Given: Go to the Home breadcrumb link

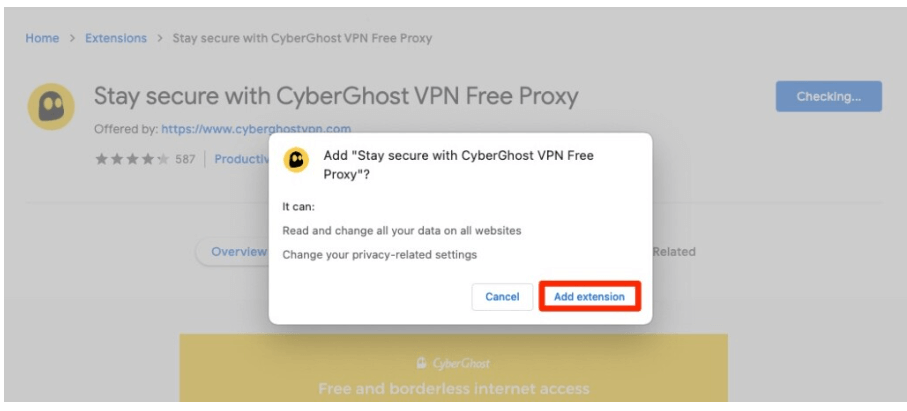Looking at the screenshot, I should pos(42,38).
